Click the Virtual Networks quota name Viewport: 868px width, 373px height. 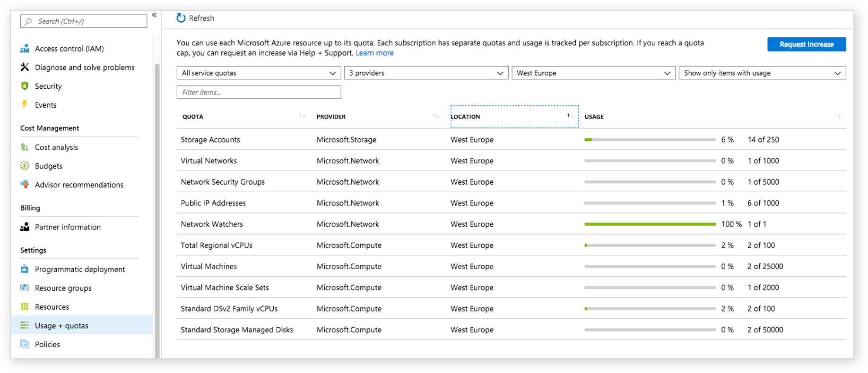[208, 161]
